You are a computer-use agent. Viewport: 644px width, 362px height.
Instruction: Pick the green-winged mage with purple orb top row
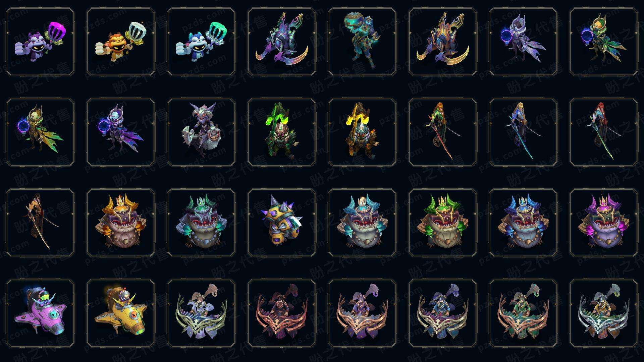tap(604, 42)
